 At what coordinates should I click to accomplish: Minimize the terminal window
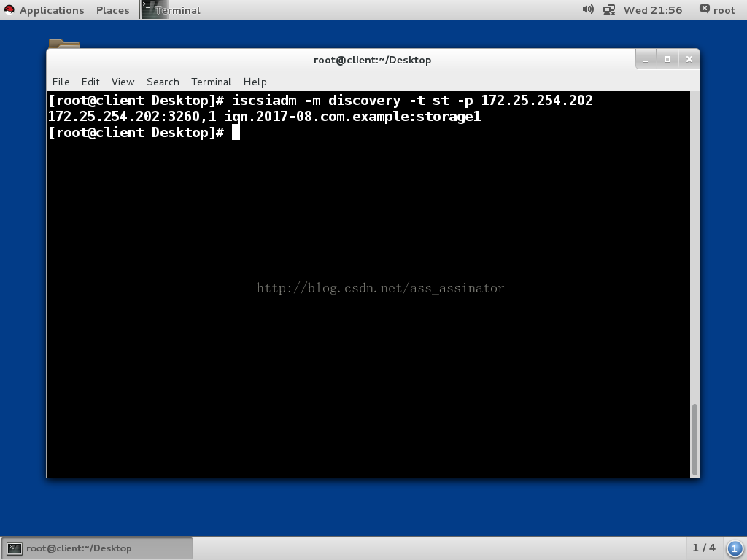pyautogui.click(x=646, y=60)
